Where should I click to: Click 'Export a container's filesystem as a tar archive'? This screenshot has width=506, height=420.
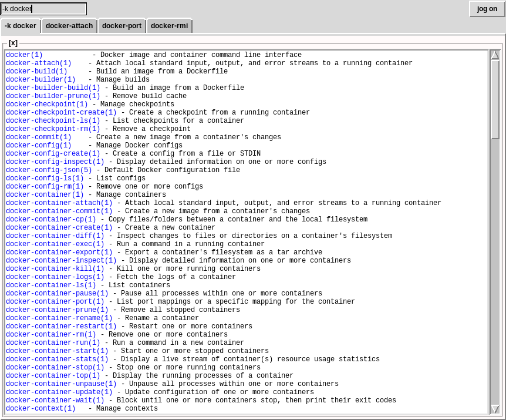tap(224, 253)
